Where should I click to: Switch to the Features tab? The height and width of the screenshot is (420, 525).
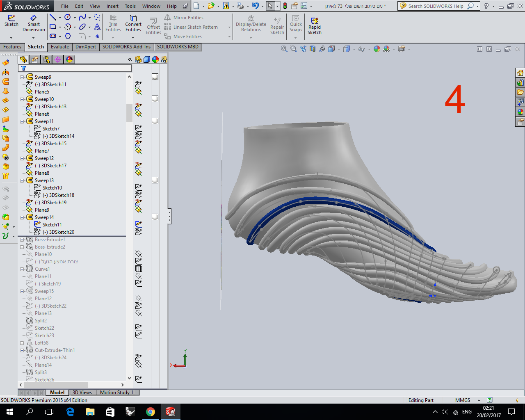click(x=12, y=47)
